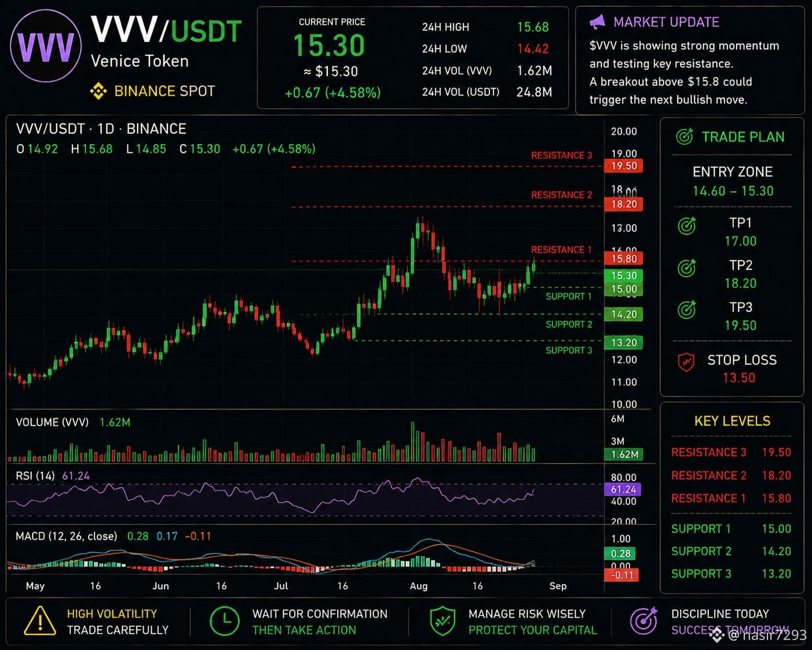Click the TP2 target value 18.20
This screenshot has width=812, height=650.
740,283
